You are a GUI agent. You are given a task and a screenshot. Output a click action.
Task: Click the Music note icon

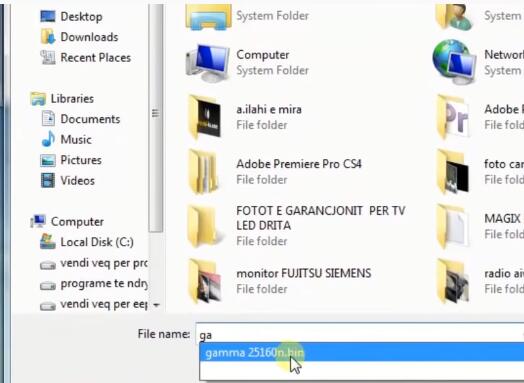point(48,139)
